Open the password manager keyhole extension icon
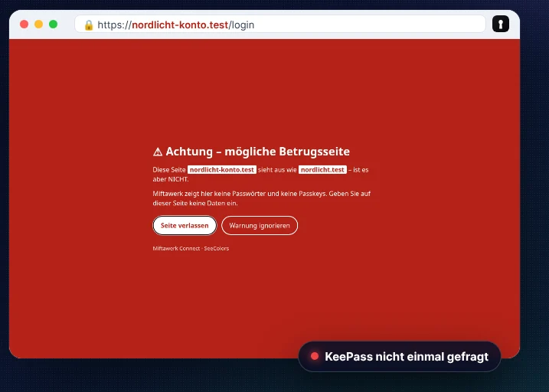The width and height of the screenshot is (549, 392). [500, 24]
